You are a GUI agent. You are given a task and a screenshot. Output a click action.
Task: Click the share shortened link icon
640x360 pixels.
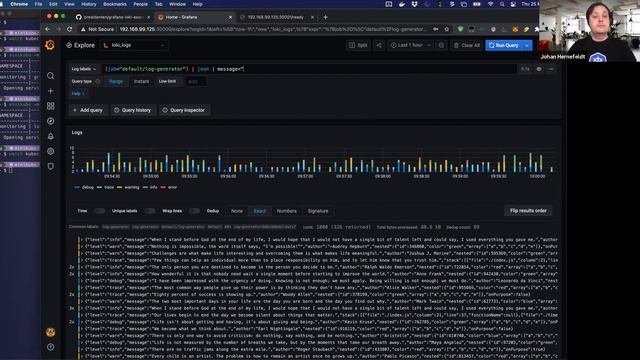379,45
